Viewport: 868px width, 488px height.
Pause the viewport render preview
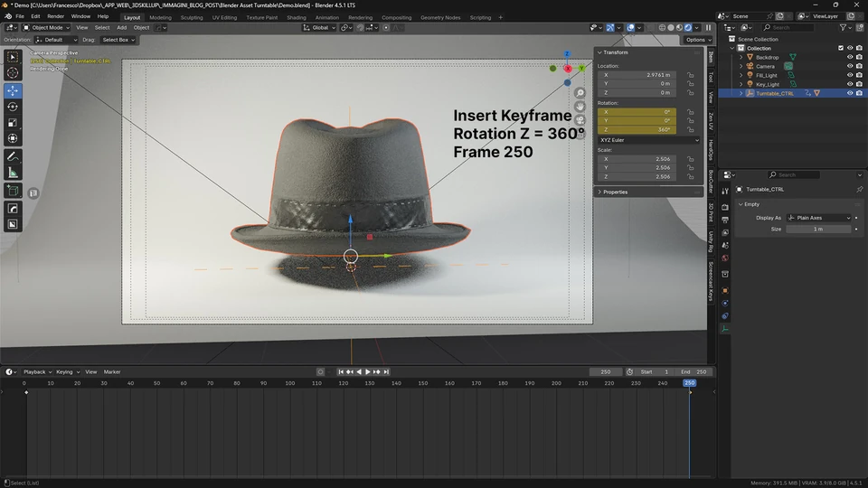[x=709, y=28]
